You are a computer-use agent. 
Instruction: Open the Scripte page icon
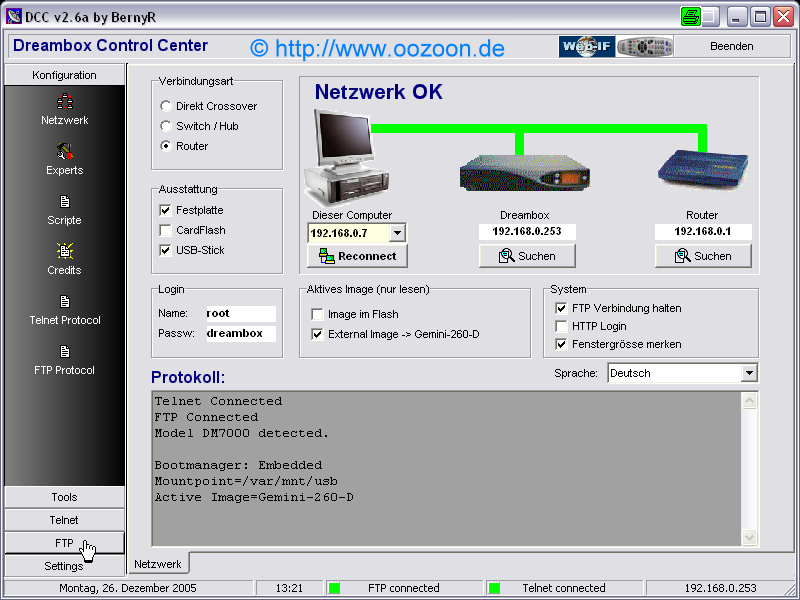[65, 202]
